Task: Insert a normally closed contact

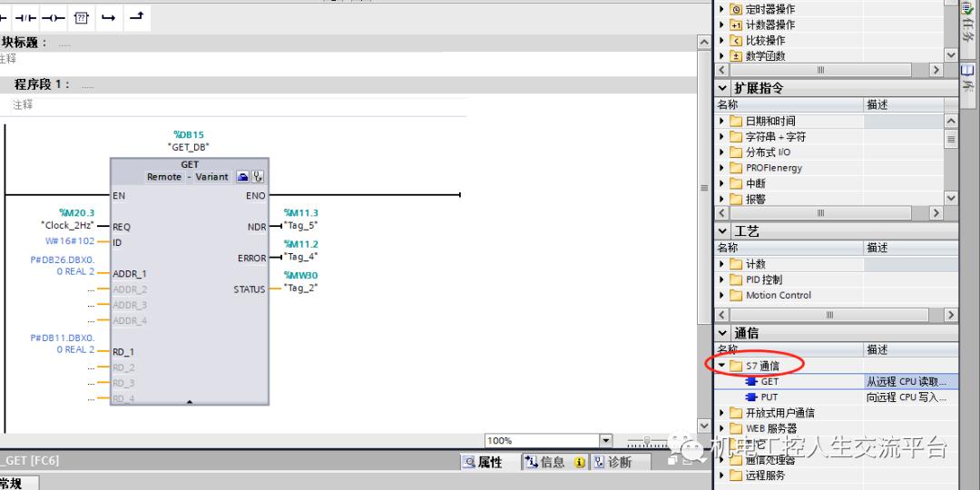Action: (x=25, y=18)
